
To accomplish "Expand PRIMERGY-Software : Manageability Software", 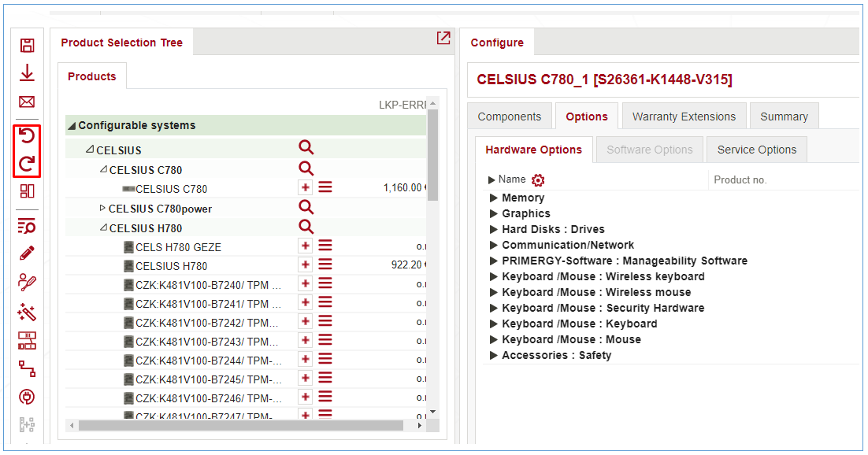I will click(x=494, y=261).
